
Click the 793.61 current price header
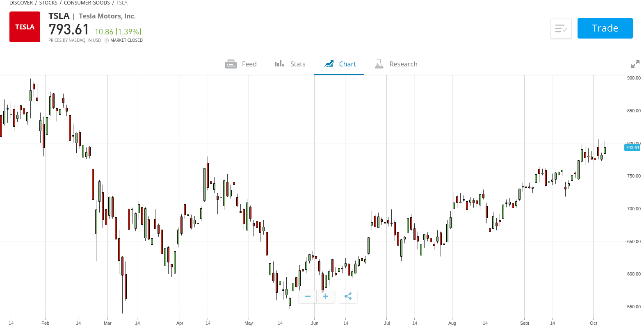point(69,30)
